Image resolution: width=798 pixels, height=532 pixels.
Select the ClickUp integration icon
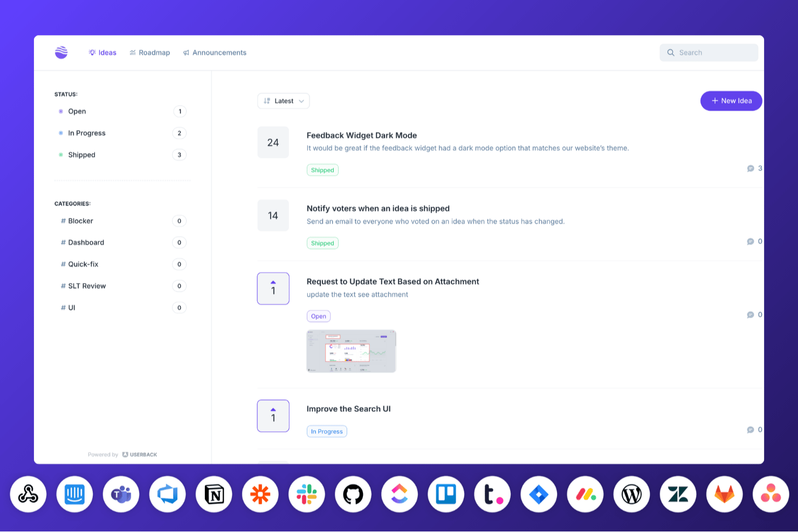399,494
